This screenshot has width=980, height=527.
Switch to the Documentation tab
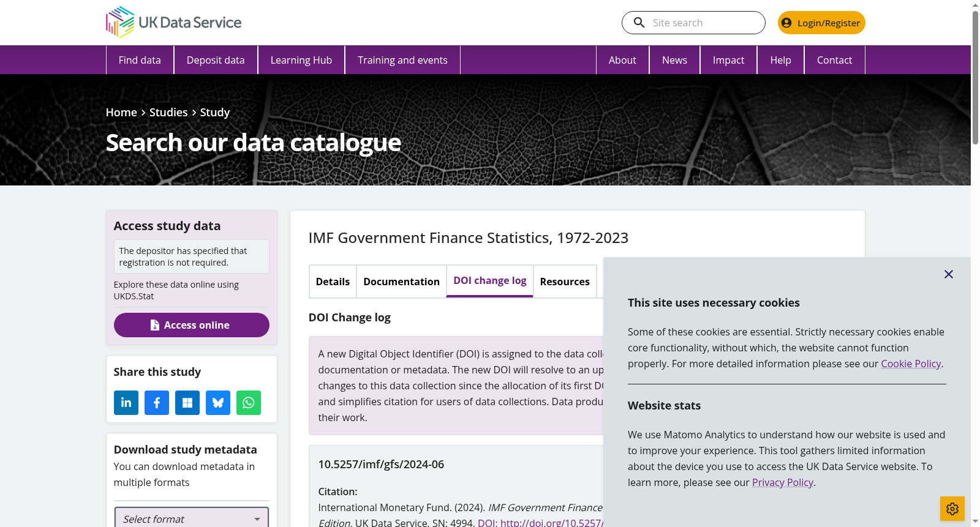tap(401, 282)
